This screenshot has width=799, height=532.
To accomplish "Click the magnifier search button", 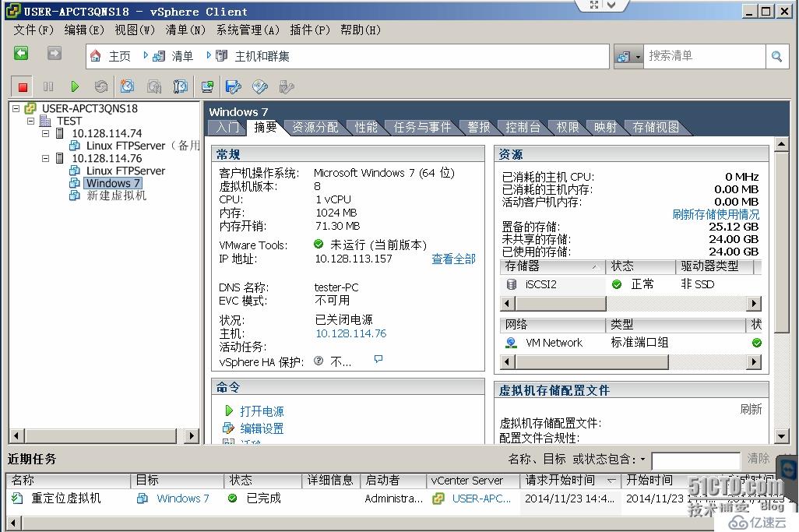I will [776, 56].
